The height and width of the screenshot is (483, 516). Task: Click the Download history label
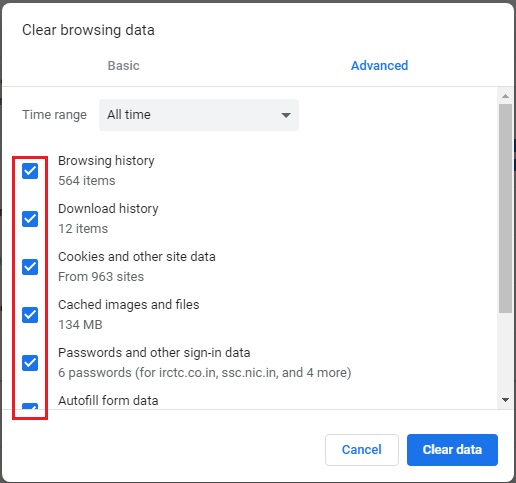point(108,209)
